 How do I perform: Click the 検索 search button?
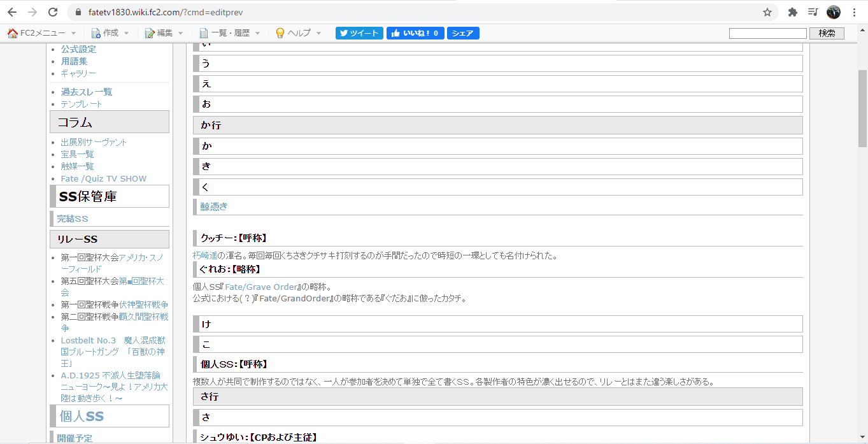[827, 33]
